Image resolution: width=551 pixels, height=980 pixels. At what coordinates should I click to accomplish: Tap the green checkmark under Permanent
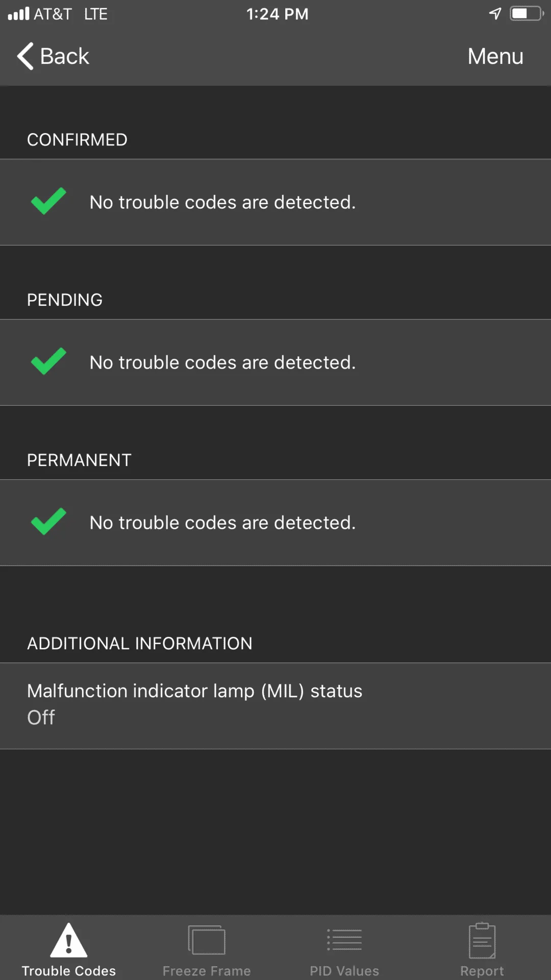(48, 522)
